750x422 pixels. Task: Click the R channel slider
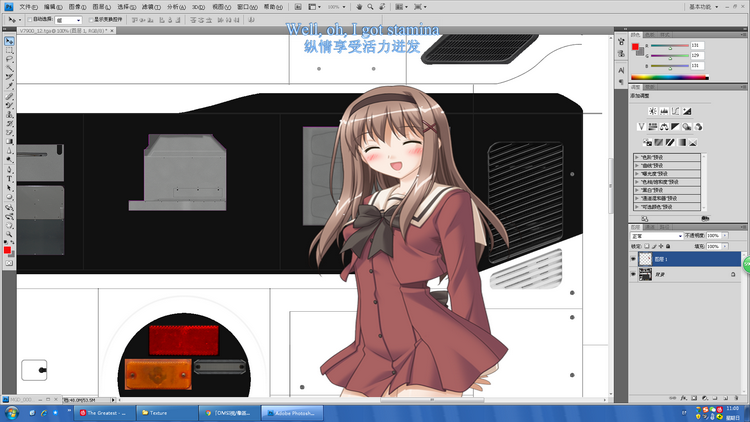coord(670,46)
